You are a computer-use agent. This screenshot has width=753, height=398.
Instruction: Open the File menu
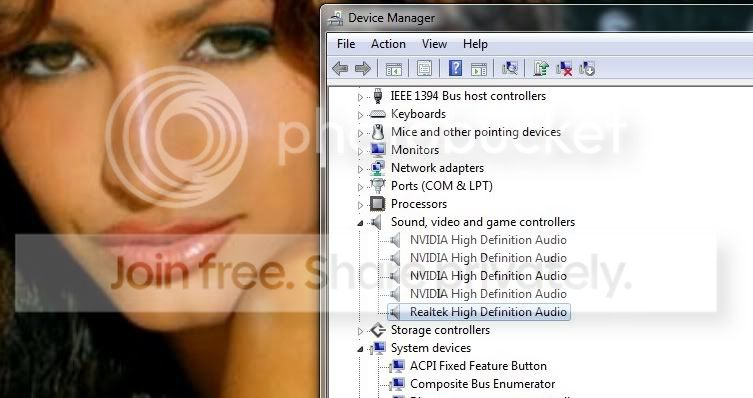(346, 44)
